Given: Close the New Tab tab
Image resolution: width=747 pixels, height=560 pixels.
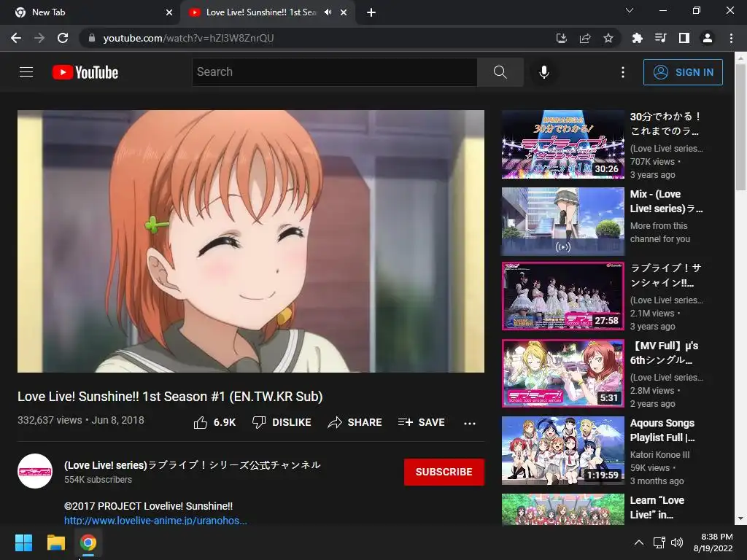Looking at the screenshot, I should point(169,12).
